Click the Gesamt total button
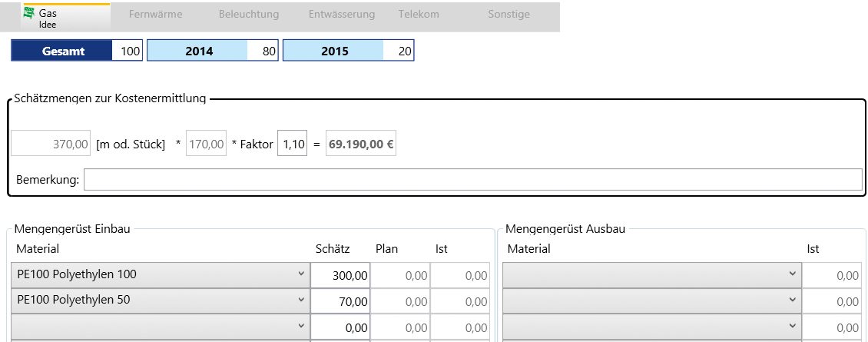The image size is (868, 342). (63, 51)
